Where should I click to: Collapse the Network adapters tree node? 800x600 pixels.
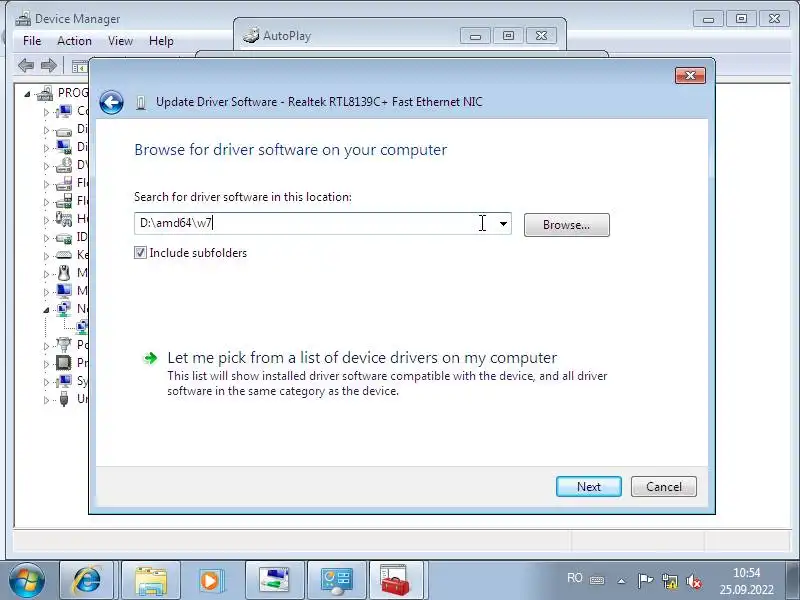click(x=46, y=310)
